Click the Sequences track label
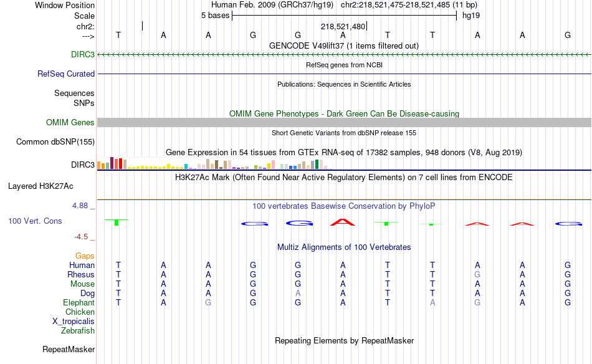The width and height of the screenshot is (592, 364). point(74,93)
